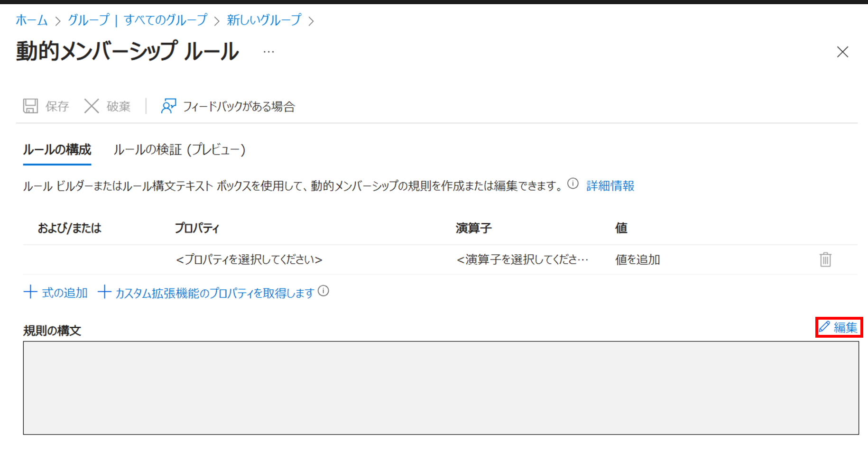Click the プロパティ column header

[197, 228]
